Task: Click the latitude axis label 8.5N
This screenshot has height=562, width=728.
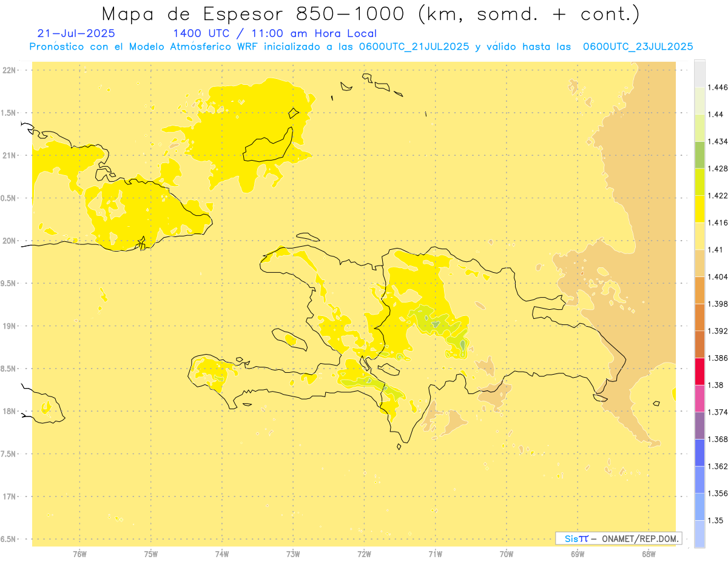Action: (9, 369)
